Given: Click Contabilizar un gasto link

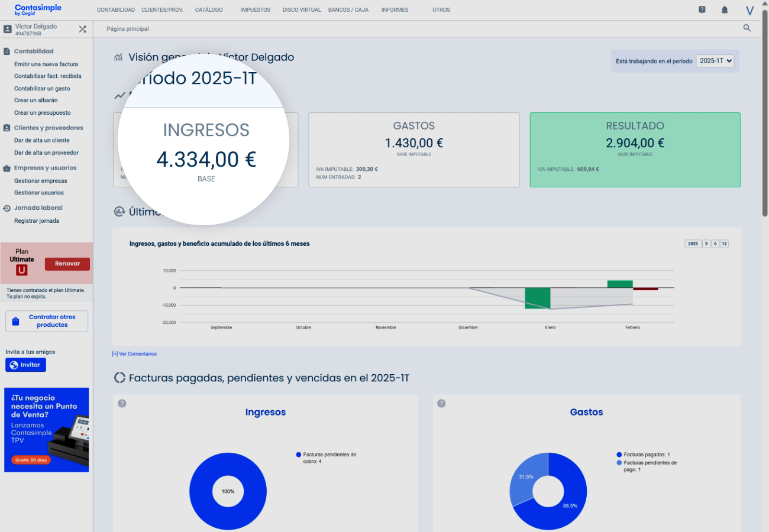Looking at the screenshot, I should pos(42,89).
